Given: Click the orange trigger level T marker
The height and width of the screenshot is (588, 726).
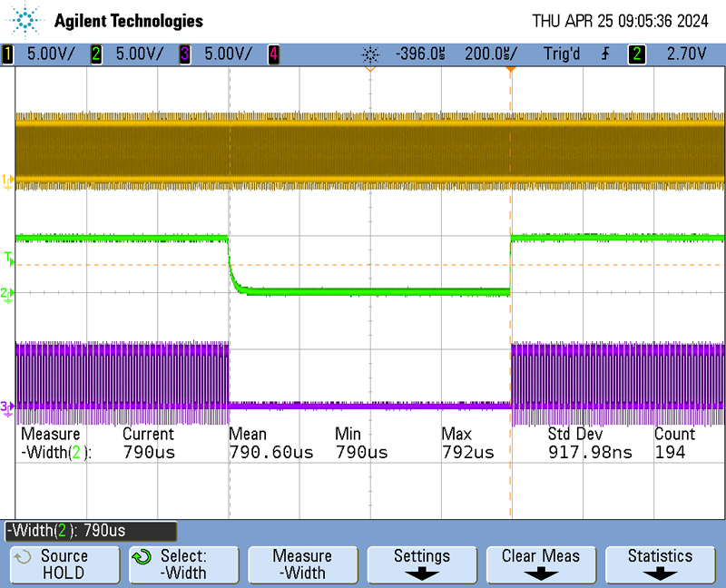Looking at the screenshot, I should click(9, 260).
